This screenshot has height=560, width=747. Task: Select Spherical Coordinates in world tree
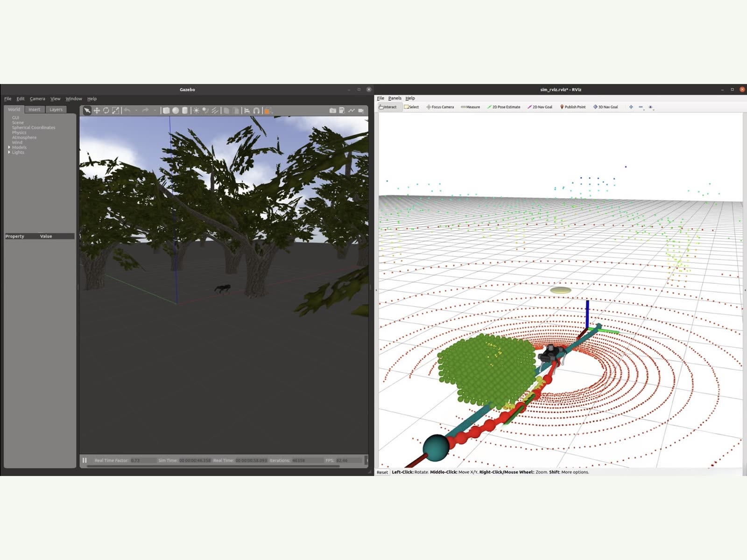pos(34,127)
